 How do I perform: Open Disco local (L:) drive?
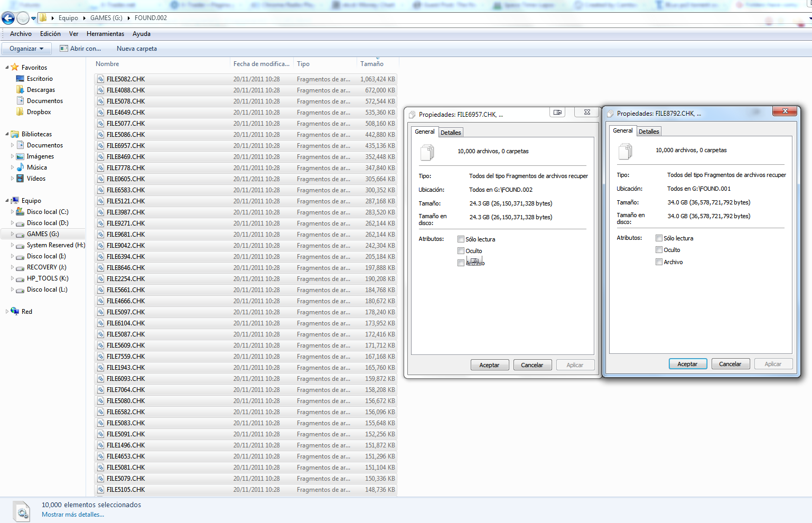click(47, 289)
